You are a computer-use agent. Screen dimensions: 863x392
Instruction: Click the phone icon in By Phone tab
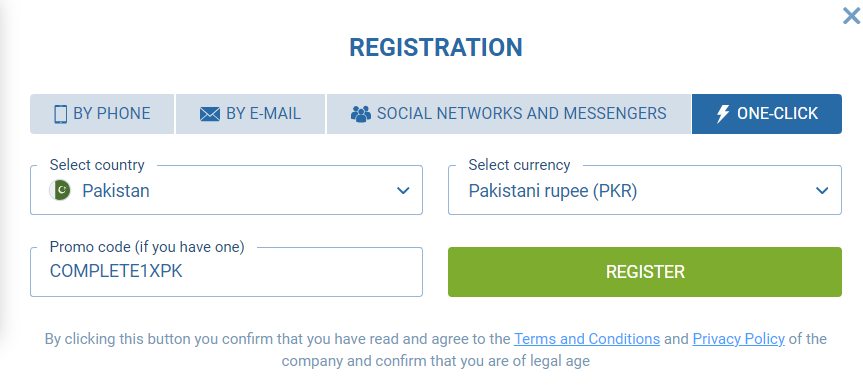(61, 114)
